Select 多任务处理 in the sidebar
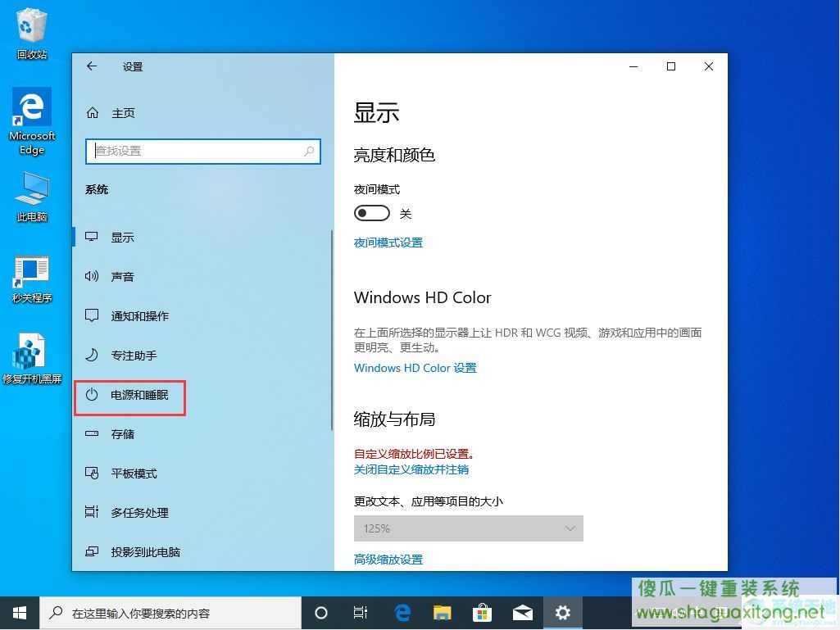 click(x=140, y=513)
